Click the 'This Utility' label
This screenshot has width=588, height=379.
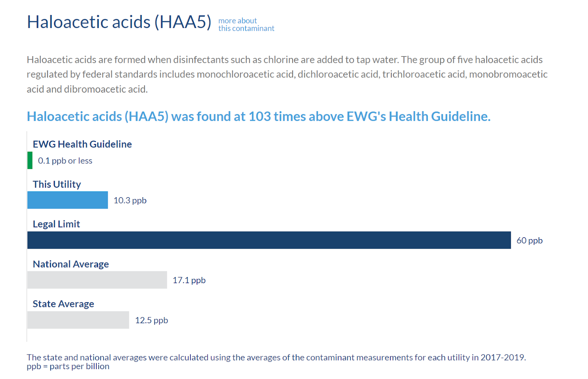pyautogui.click(x=57, y=184)
